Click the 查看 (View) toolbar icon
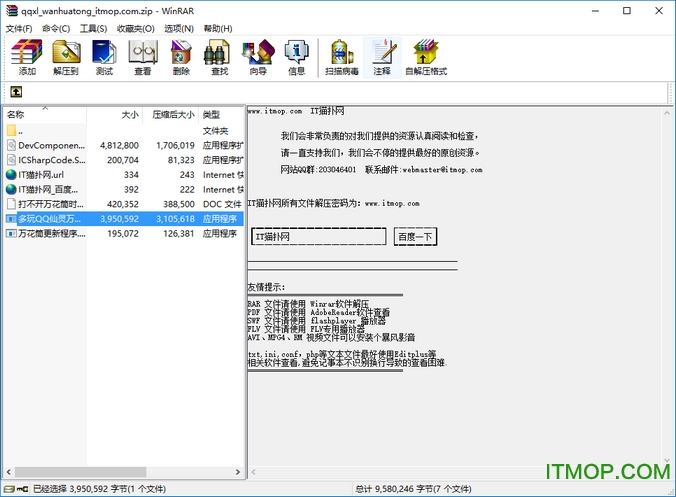This screenshot has width=676, height=497. pyautogui.click(x=143, y=57)
